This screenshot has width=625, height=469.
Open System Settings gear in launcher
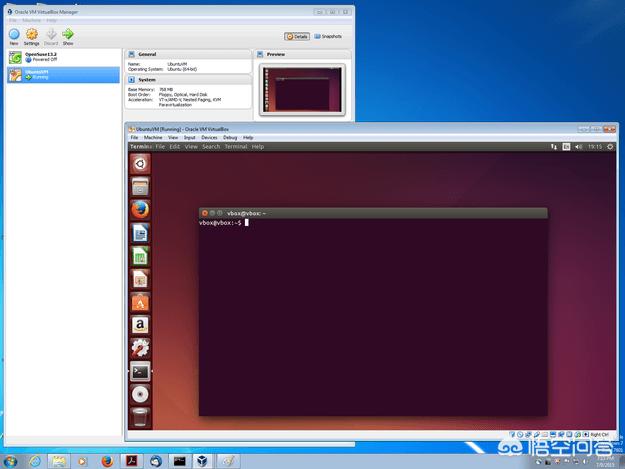click(x=141, y=348)
